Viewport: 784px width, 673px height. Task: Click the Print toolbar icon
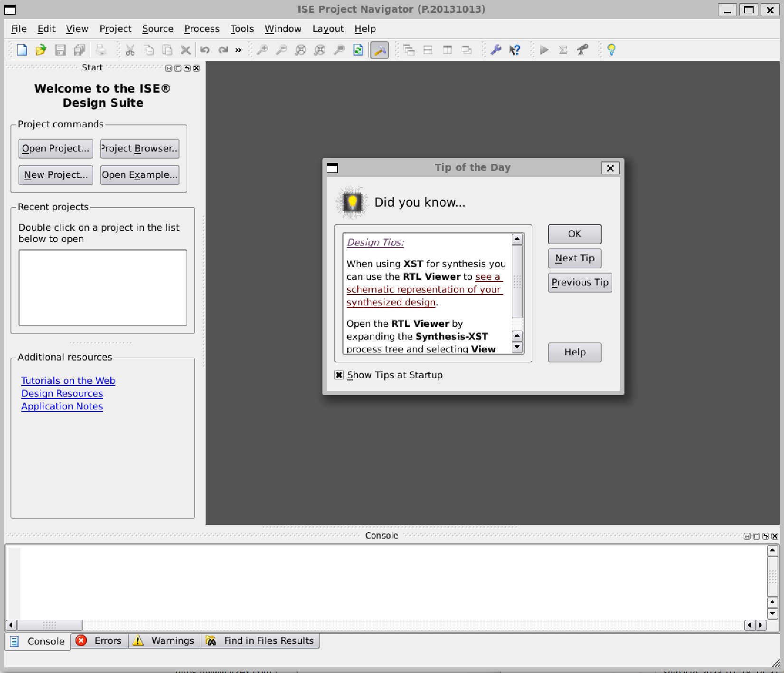point(101,50)
